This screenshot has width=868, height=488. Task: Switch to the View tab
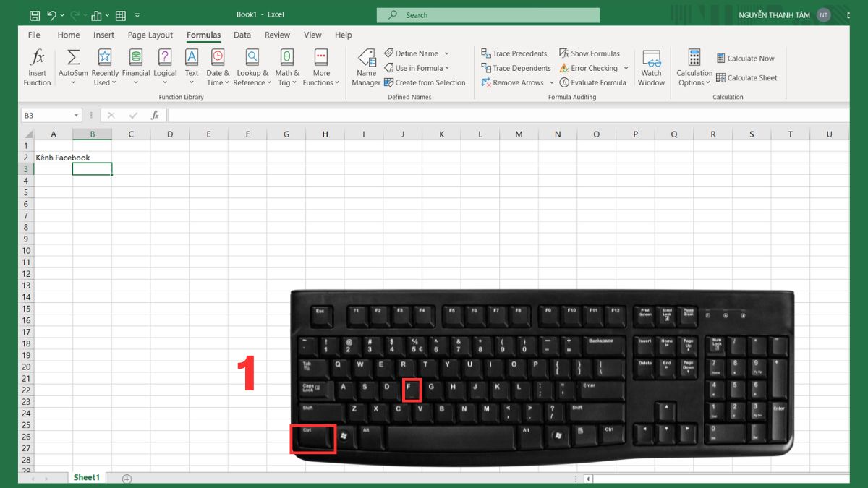[312, 35]
